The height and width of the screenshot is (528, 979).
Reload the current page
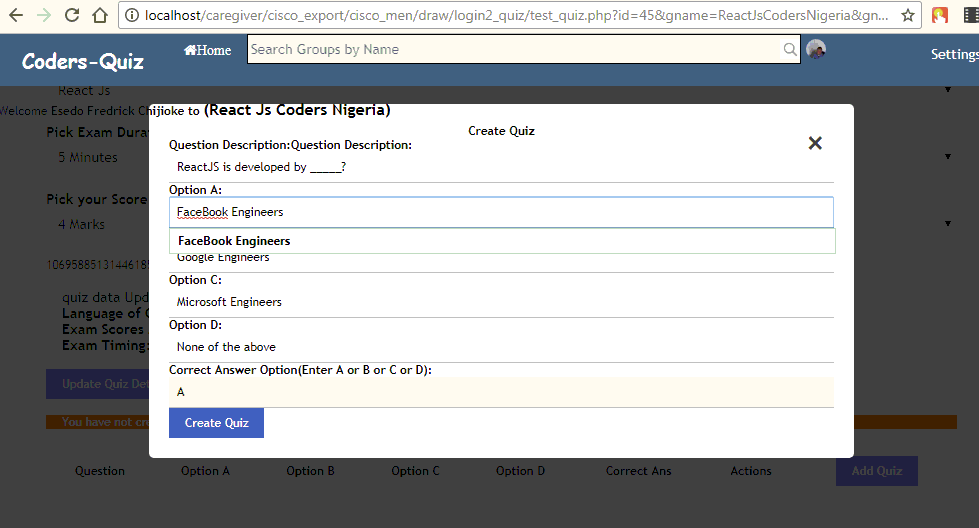pos(72,15)
